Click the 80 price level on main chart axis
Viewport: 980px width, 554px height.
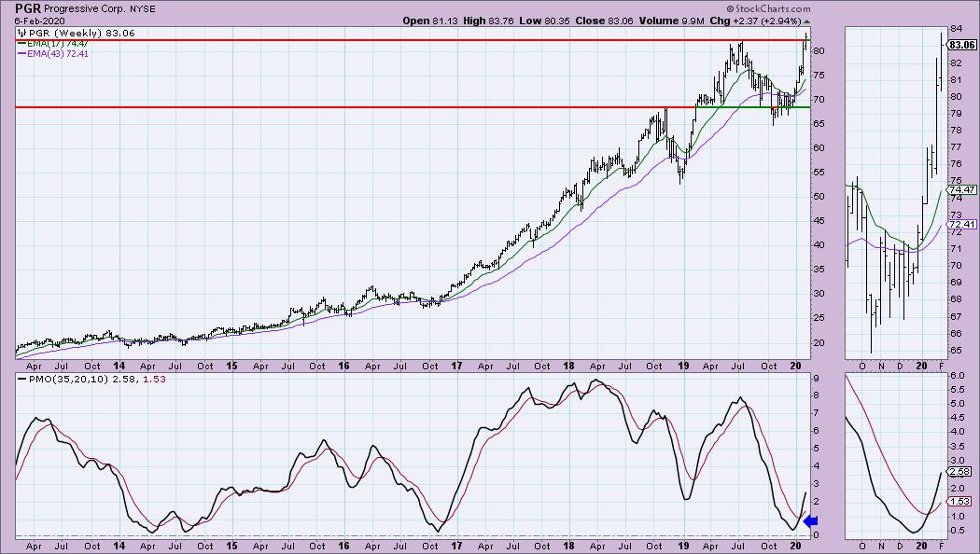(x=819, y=50)
